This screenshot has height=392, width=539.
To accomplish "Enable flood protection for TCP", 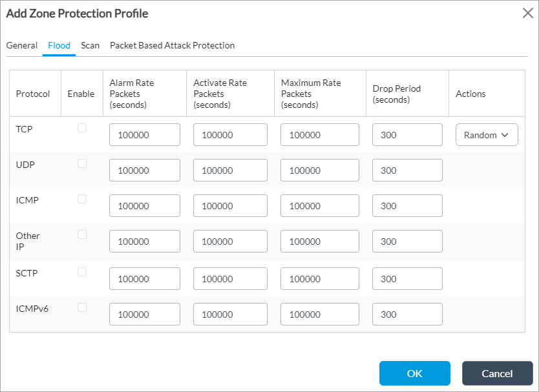I will point(81,128).
